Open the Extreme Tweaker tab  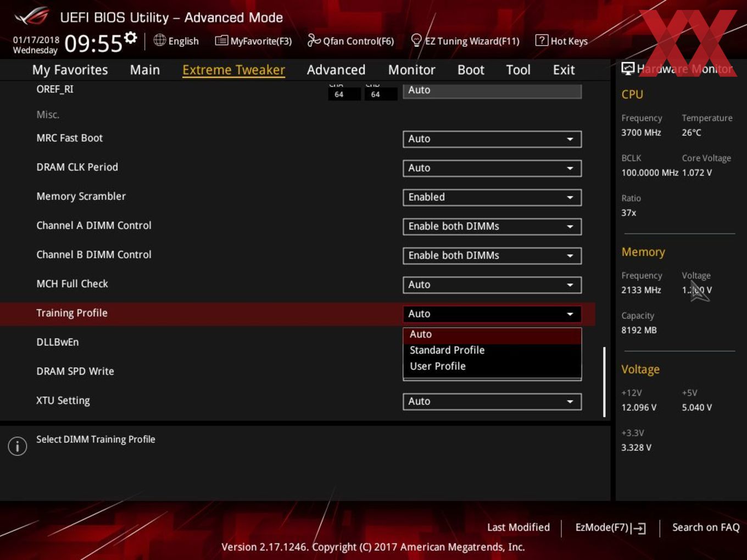[x=233, y=70]
